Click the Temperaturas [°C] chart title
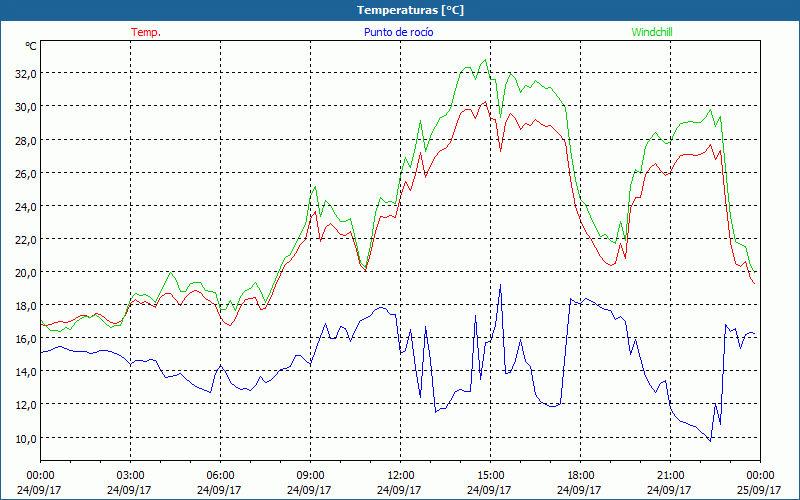The height and width of the screenshot is (500, 800). [411, 10]
